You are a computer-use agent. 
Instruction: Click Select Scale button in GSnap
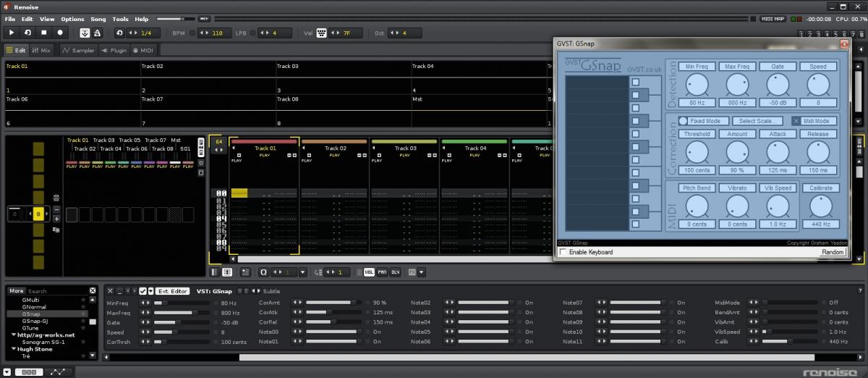click(x=756, y=121)
